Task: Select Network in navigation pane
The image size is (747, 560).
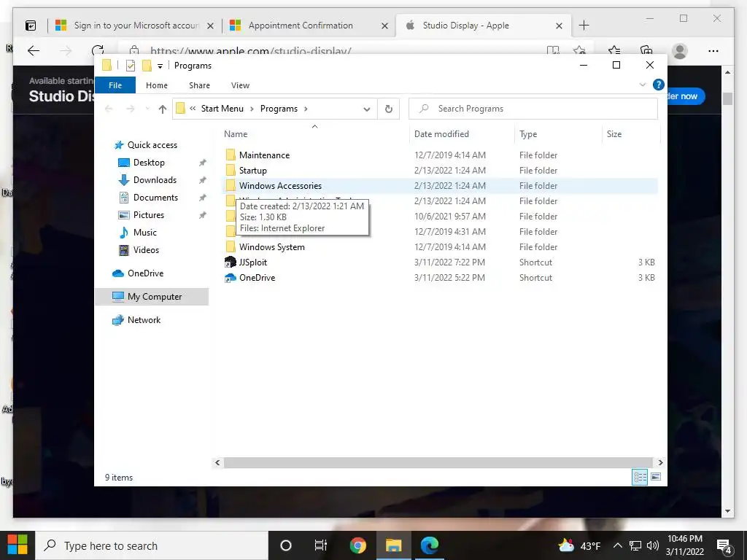Action: point(144,320)
